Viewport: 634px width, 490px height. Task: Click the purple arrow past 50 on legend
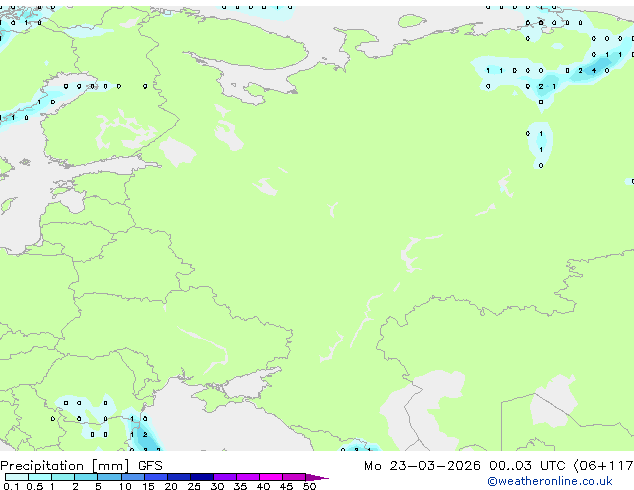(317, 477)
